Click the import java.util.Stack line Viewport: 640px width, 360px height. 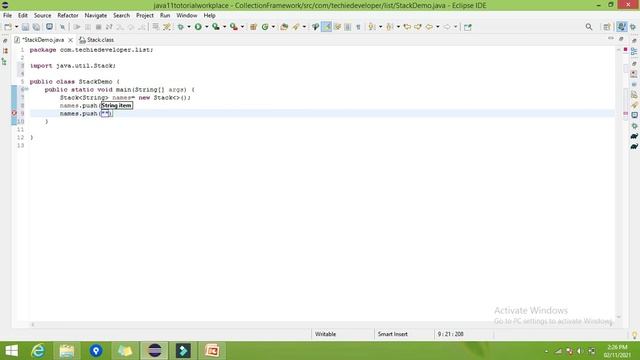coord(73,66)
